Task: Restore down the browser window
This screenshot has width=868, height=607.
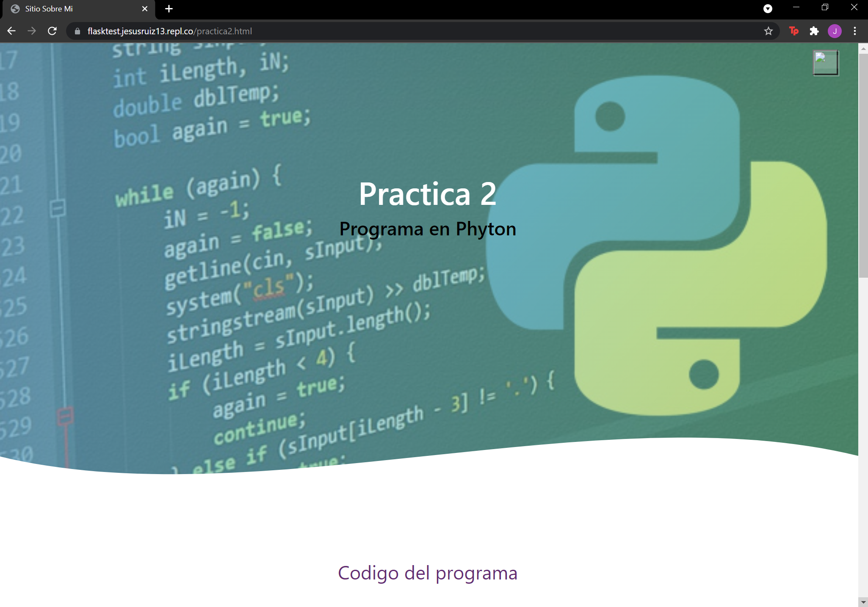Action: [x=825, y=8]
